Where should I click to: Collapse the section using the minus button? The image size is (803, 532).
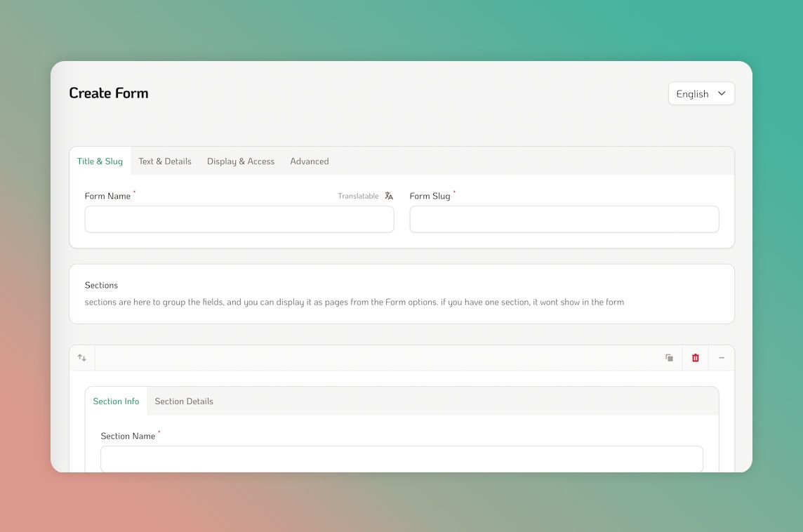click(722, 357)
